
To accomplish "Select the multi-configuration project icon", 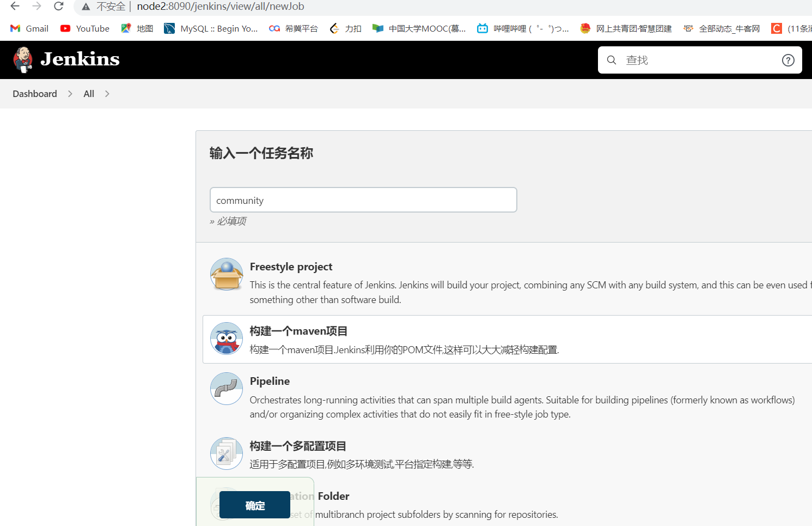I will pos(227,454).
